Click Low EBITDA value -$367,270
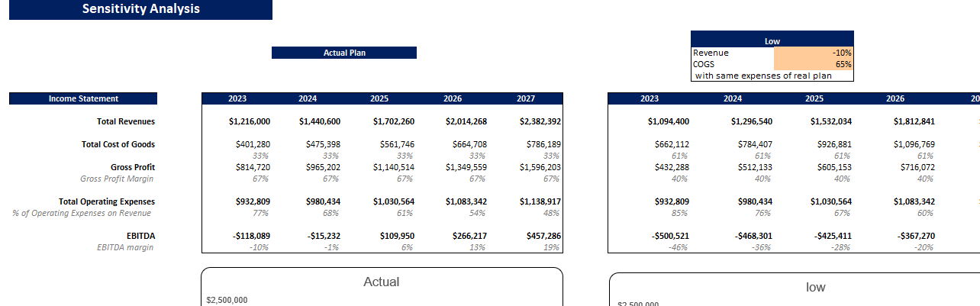980x306 pixels. 914,236
